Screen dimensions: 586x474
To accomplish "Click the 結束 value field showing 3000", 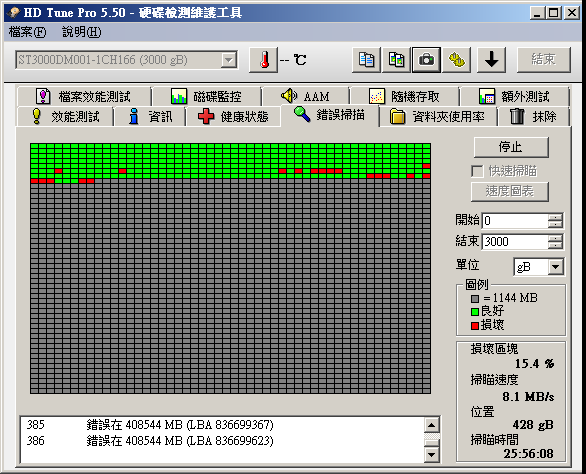I will click(515, 241).
